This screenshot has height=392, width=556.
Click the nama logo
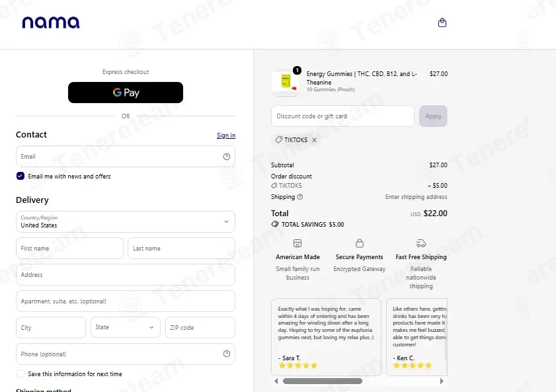pyautogui.click(x=51, y=22)
